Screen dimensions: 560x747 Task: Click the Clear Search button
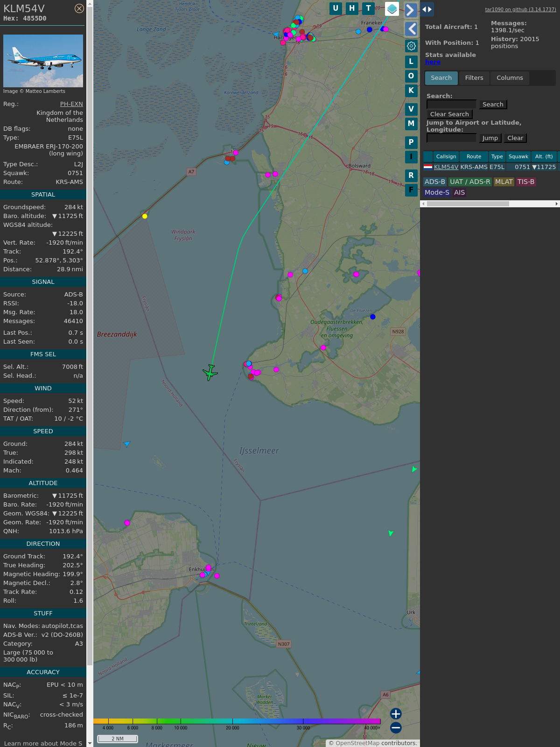[449, 114]
